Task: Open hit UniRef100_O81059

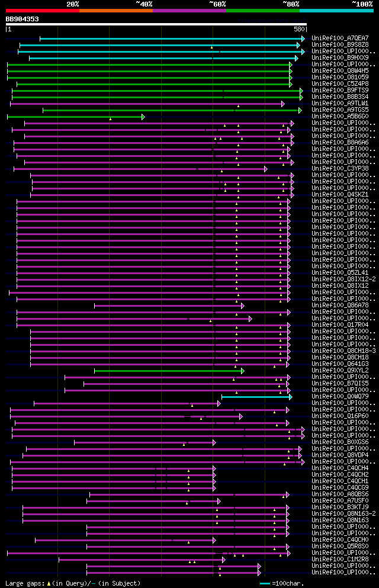Action: click(340, 77)
